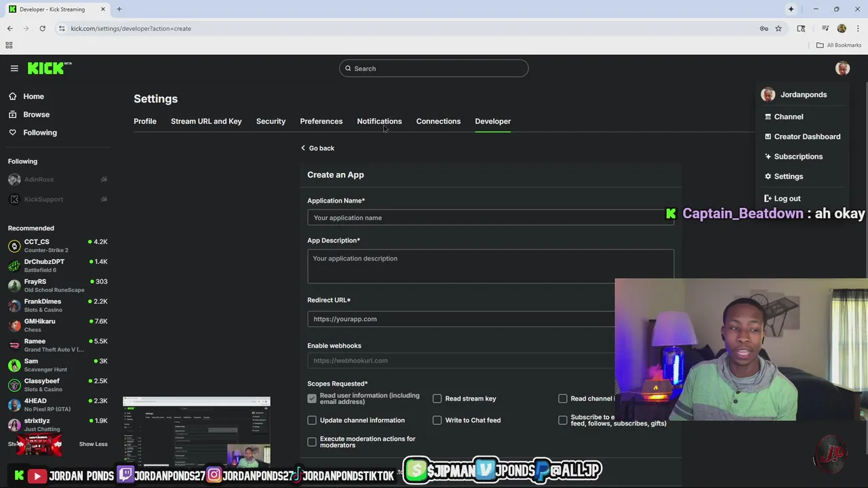The height and width of the screenshot is (488, 868).
Task: Switch to the Security tab
Action: (x=271, y=121)
